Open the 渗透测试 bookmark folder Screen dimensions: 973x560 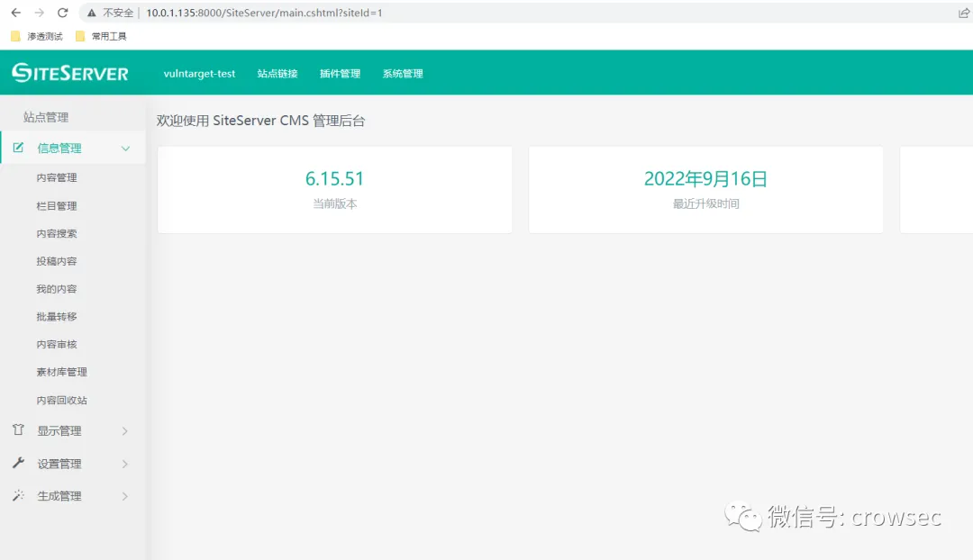(37, 36)
